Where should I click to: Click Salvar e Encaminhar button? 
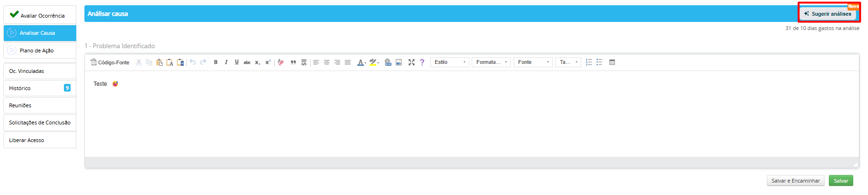[796, 181]
